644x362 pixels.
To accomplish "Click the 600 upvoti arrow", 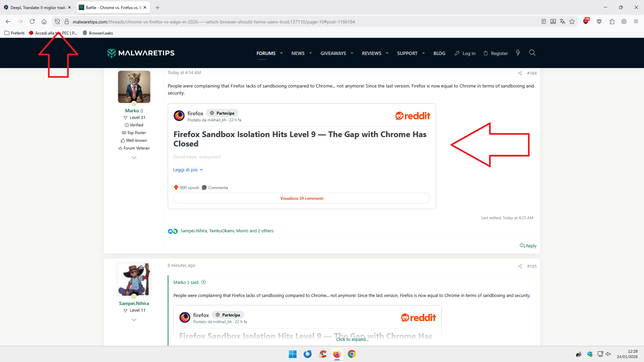I will click(176, 187).
